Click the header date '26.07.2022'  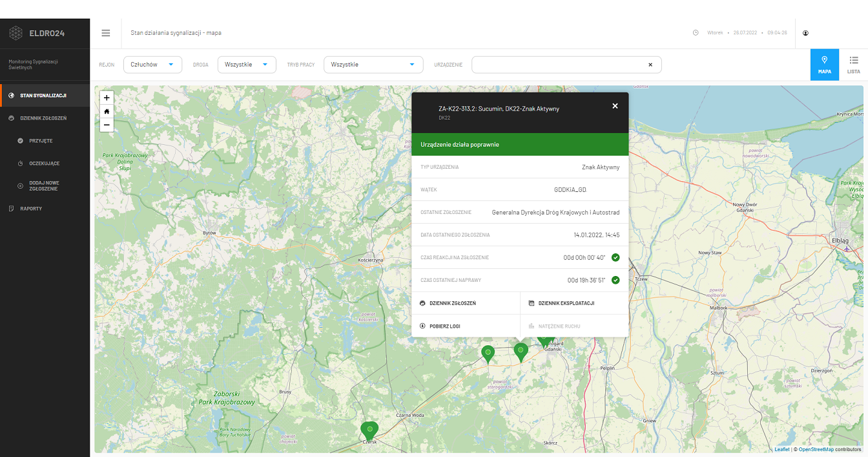click(x=745, y=32)
